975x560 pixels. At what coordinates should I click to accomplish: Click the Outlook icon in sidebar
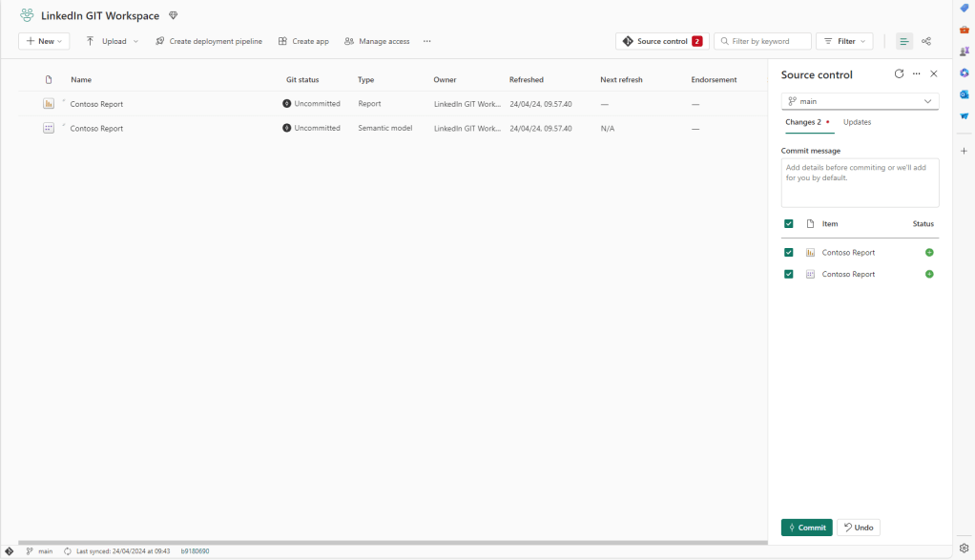[964, 94]
